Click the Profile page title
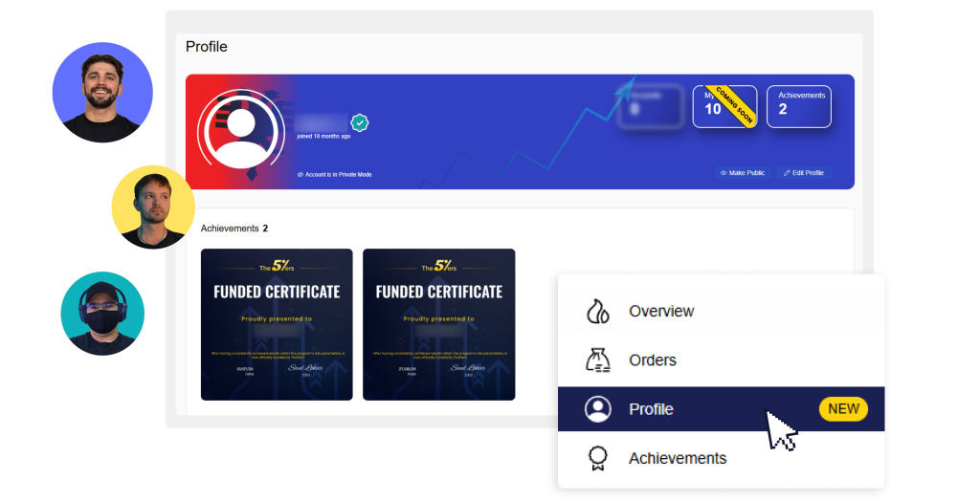The width and height of the screenshot is (980, 502). pos(207,47)
